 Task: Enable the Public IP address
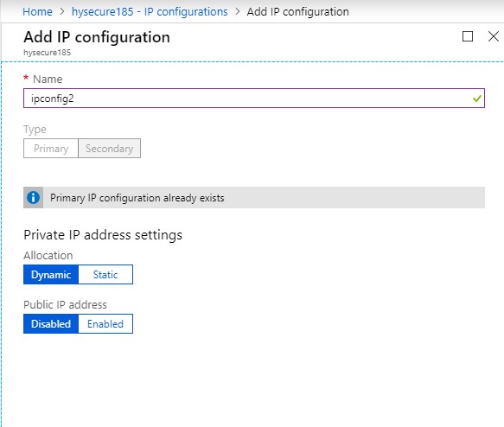click(105, 323)
